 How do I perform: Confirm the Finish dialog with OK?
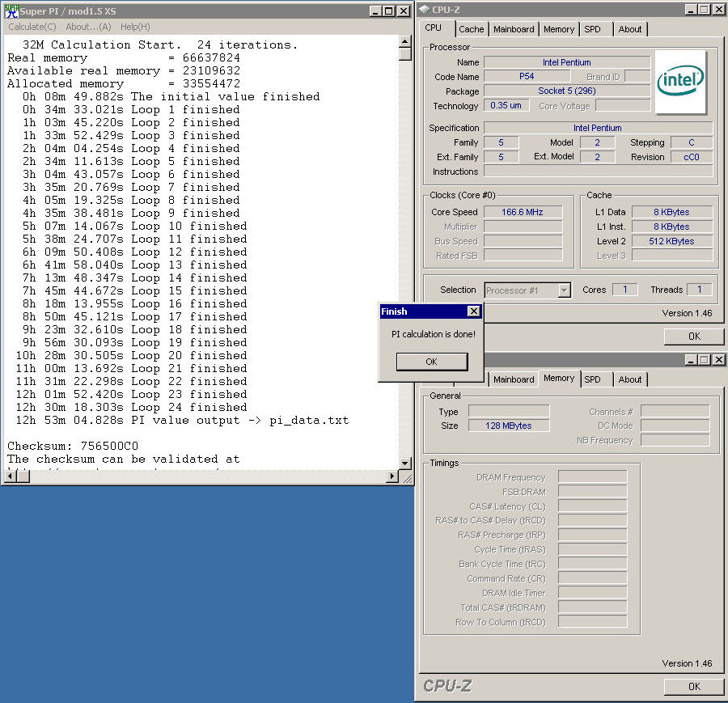coord(432,362)
